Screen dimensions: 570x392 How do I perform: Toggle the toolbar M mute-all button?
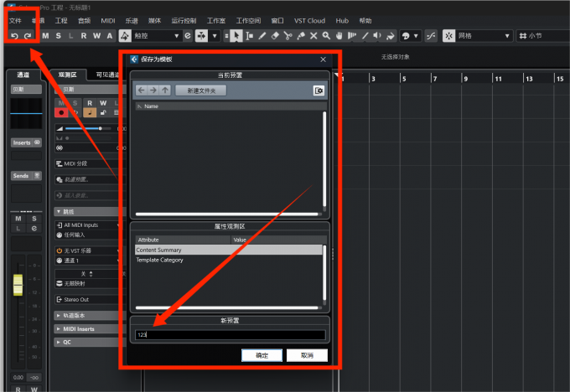pyautogui.click(x=45, y=36)
